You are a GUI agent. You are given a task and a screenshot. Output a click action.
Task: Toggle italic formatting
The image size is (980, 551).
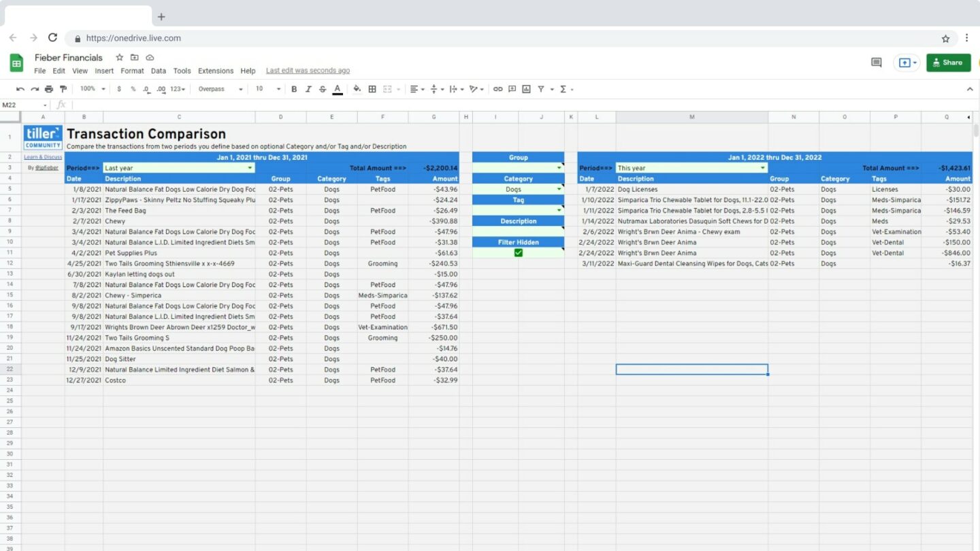[308, 89]
